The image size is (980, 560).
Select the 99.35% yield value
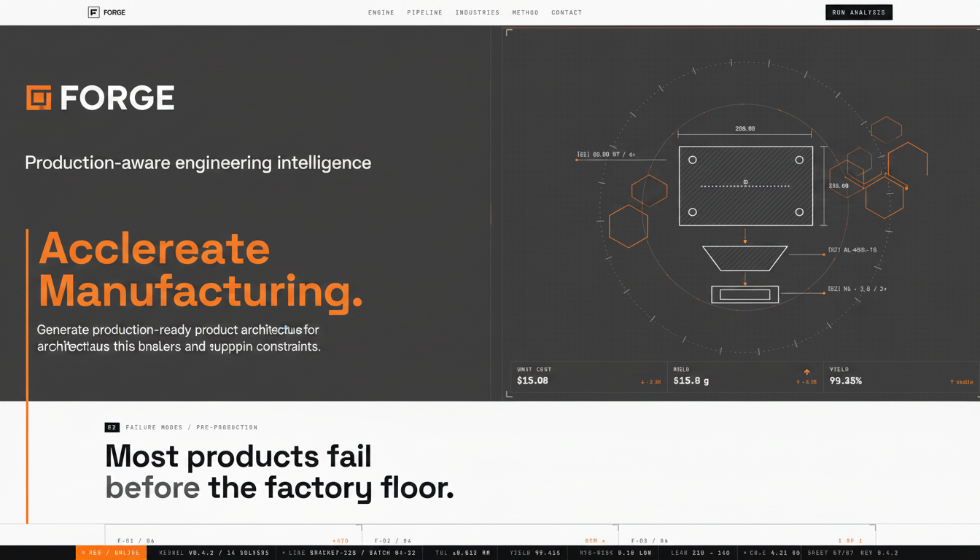tap(846, 381)
